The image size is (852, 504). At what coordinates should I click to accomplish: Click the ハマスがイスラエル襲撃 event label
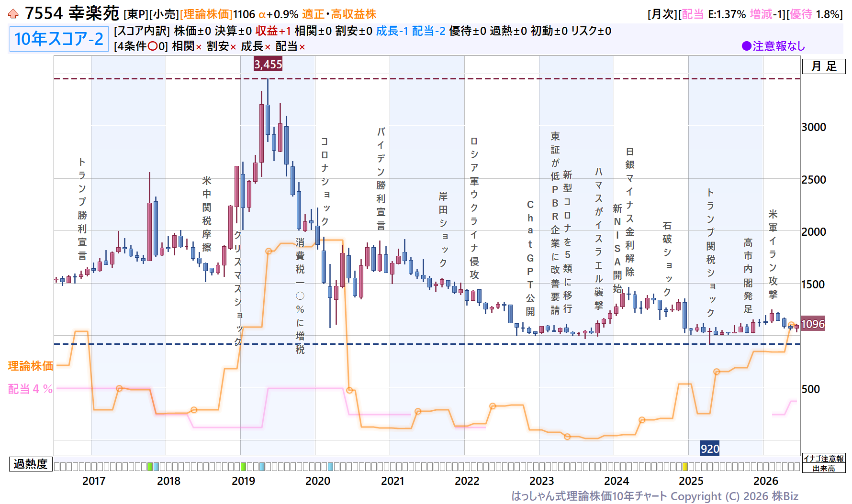tap(599, 238)
